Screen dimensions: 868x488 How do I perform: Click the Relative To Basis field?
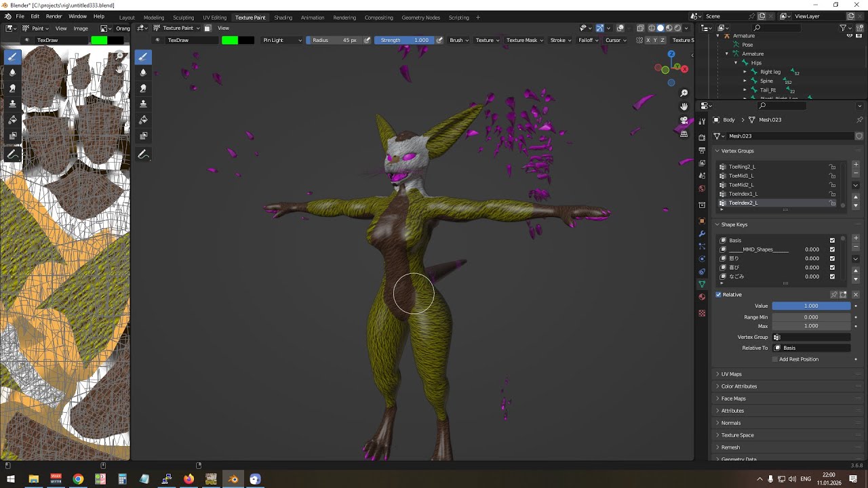coord(811,348)
